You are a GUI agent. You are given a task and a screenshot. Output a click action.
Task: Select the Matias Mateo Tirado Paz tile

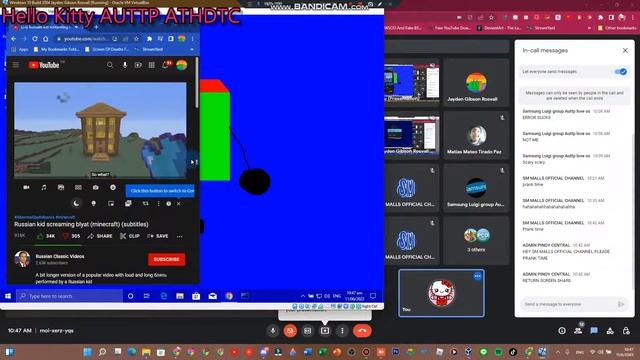(476, 136)
